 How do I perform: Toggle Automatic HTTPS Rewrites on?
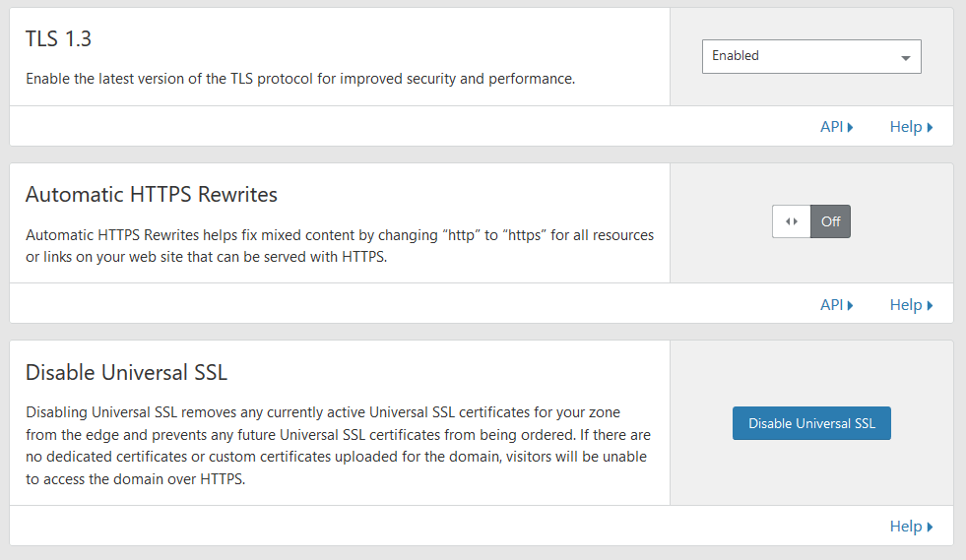(811, 221)
